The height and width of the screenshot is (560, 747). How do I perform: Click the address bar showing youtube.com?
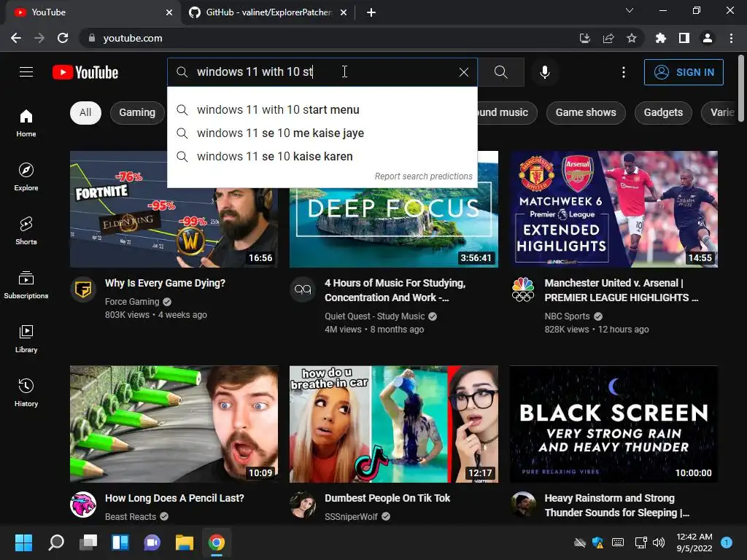(329, 38)
